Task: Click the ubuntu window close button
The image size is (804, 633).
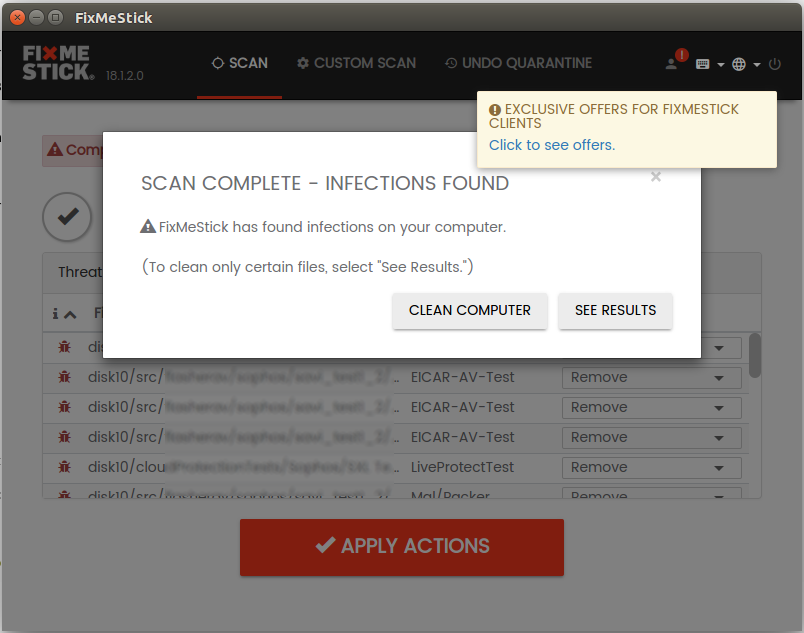Action: point(17,17)
